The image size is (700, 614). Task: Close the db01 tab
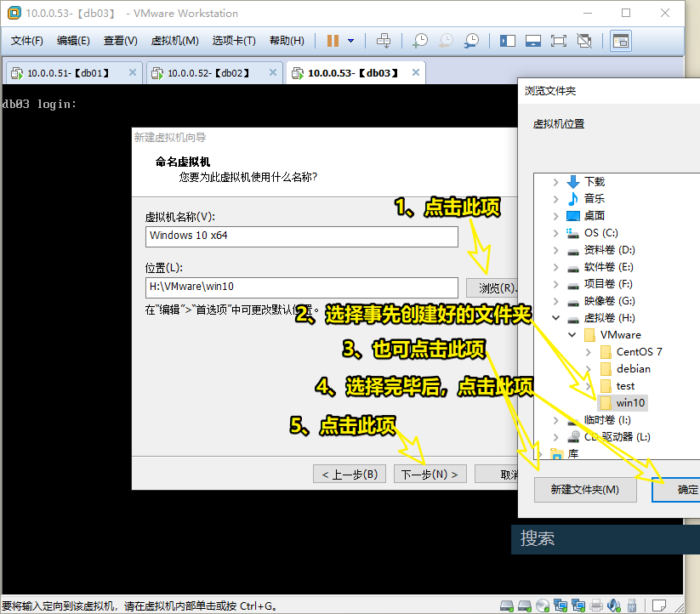(133, 72)
